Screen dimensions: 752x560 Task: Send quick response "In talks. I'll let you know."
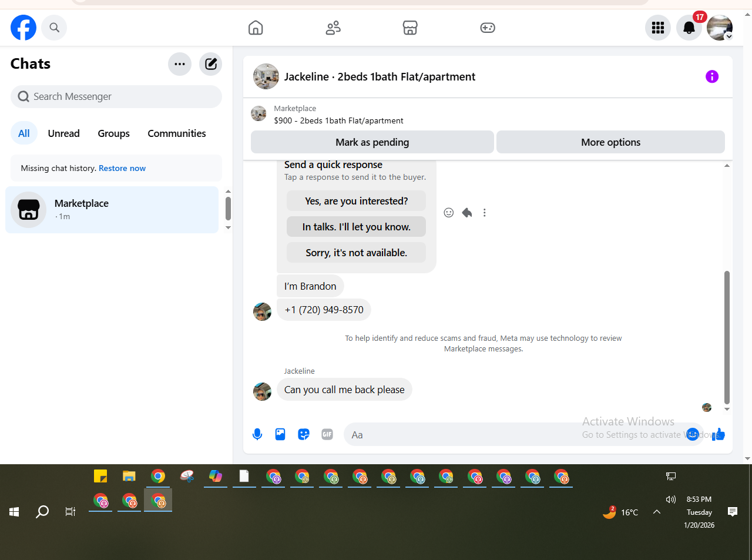coord(356,227)
